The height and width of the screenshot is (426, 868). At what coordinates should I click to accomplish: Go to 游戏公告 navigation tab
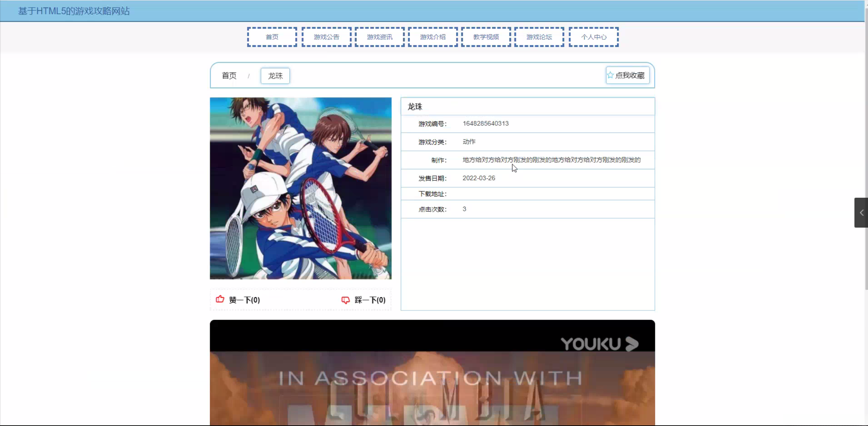(x=326, y=37)
